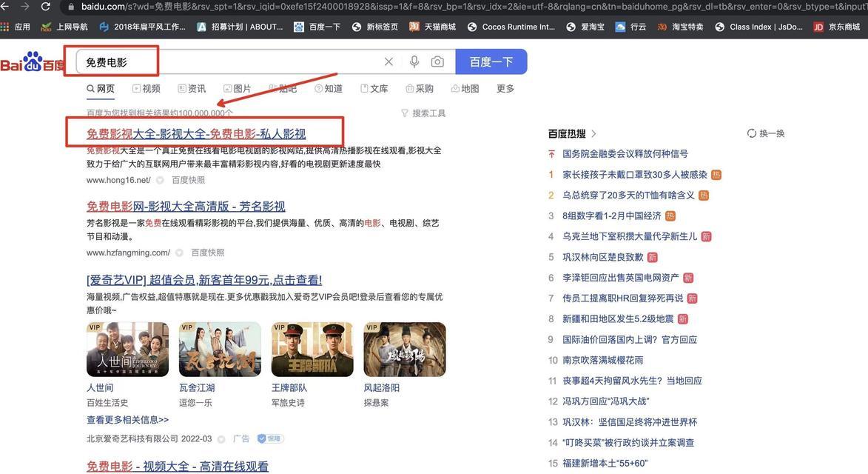Open result 免费电影网-影视大全高清版 - 芳名影视
This screenshot has height=474, width=868.
coord(186,207)
